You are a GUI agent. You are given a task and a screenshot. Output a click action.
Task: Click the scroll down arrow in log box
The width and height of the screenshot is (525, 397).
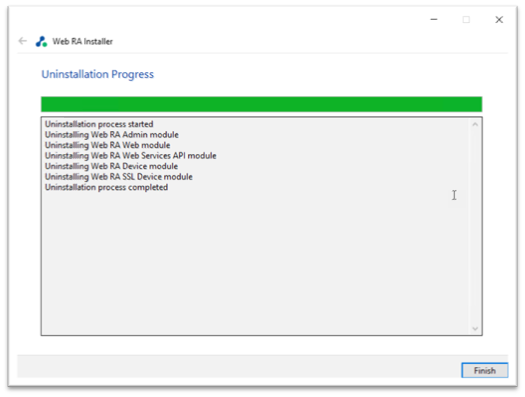pyautogui.click(x=475, y=328)
